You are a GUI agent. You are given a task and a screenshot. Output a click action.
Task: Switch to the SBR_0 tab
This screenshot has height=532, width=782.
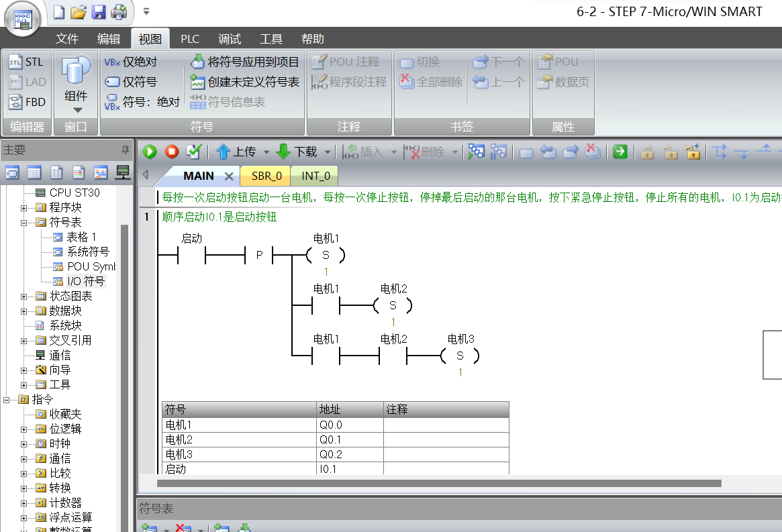(x=264, y=176)
